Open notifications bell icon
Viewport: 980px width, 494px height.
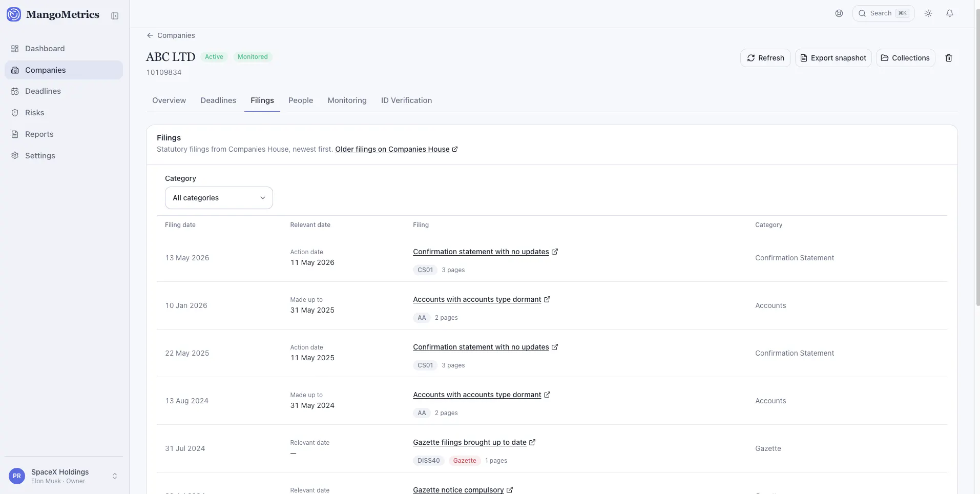point(950,13)
